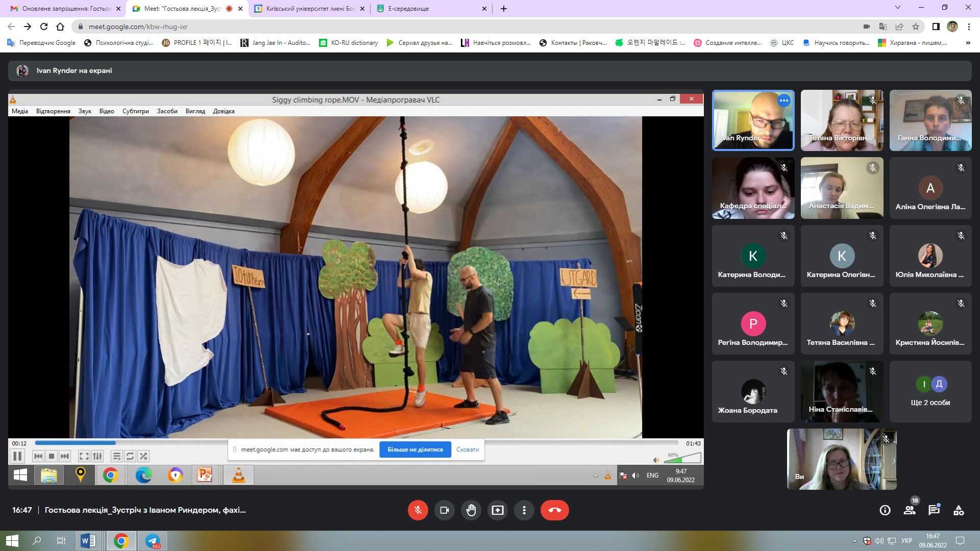Viewport: 980px width, 551px height.
Task: Open more options three-dot menu
Action: click(524, 510)
